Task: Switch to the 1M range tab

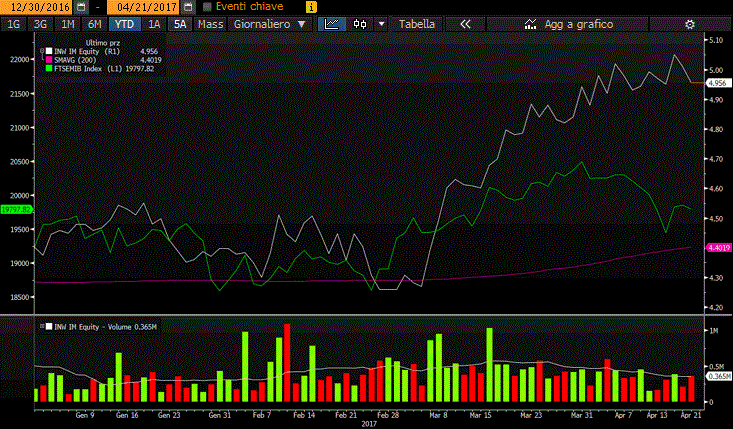Action: click(67, 23)
